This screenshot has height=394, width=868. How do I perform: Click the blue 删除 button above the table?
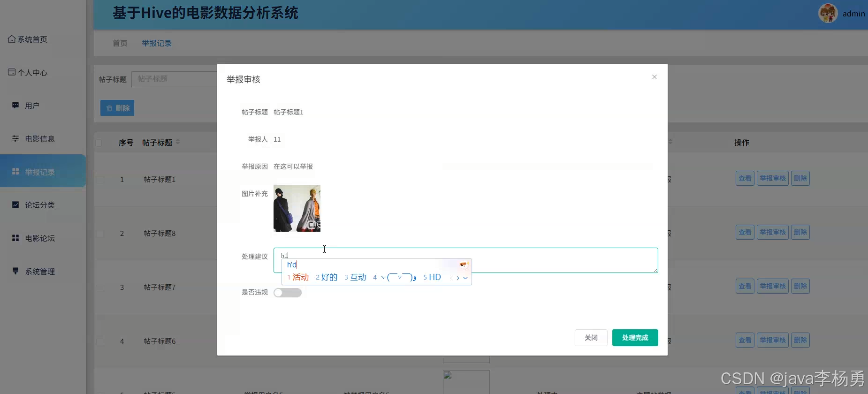[117, 108]
